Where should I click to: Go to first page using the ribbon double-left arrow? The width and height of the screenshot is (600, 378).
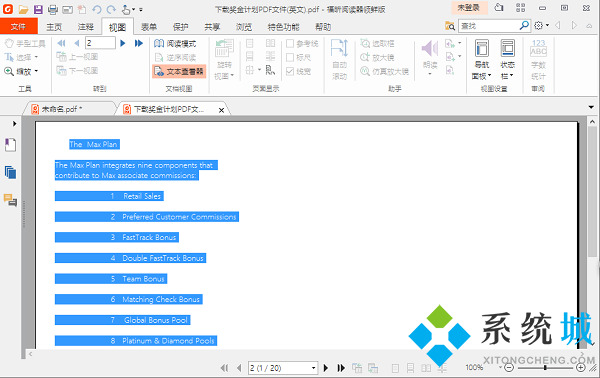tap(61, 43)
